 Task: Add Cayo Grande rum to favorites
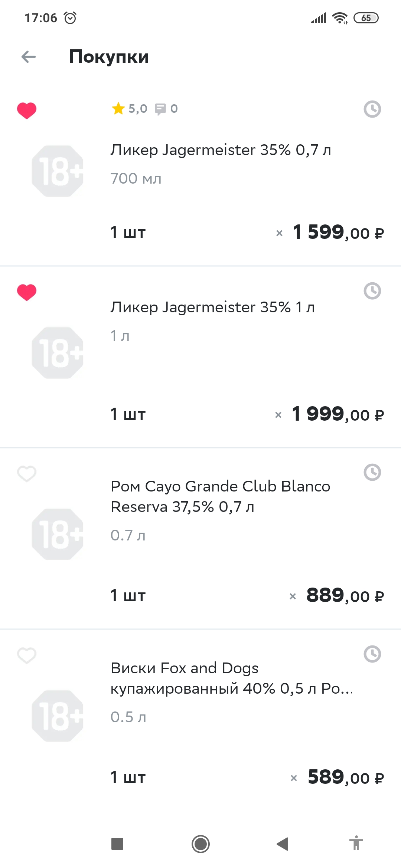coord(27,474)
